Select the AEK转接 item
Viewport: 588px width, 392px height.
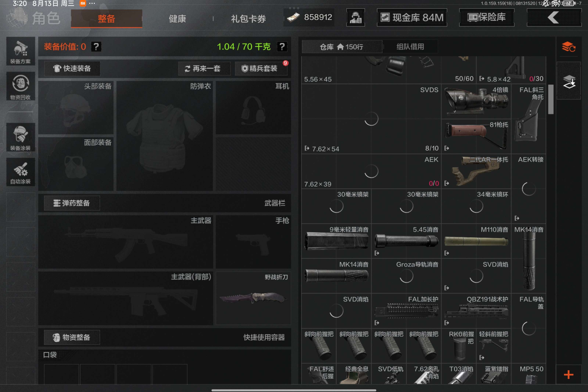(x=529, y=189)
